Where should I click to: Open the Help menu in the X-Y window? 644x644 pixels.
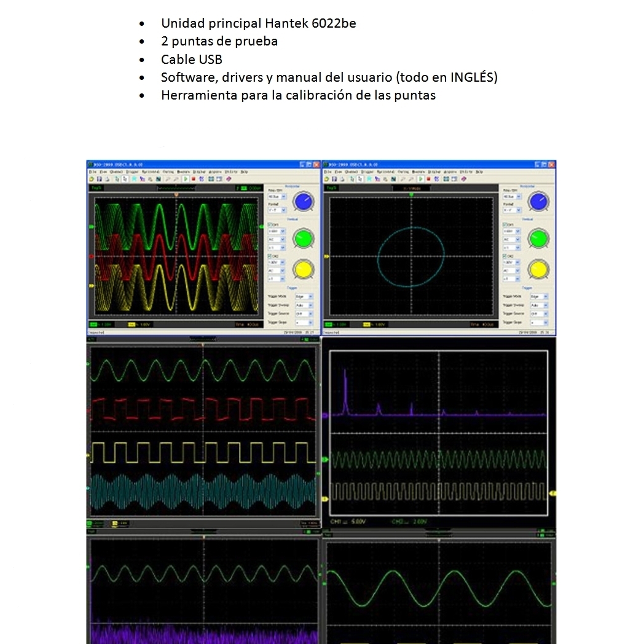[479, 171]
